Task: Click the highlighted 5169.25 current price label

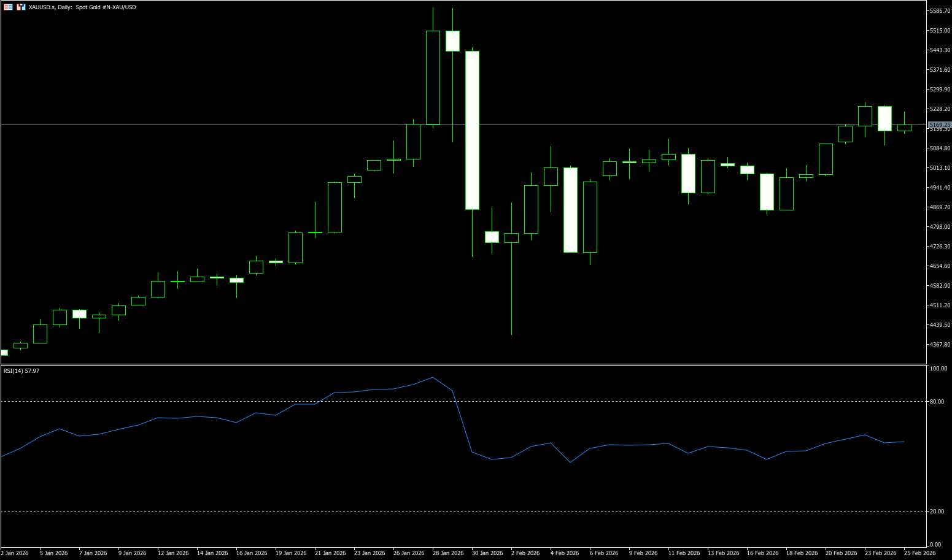Action: click(x=939, y=125)
